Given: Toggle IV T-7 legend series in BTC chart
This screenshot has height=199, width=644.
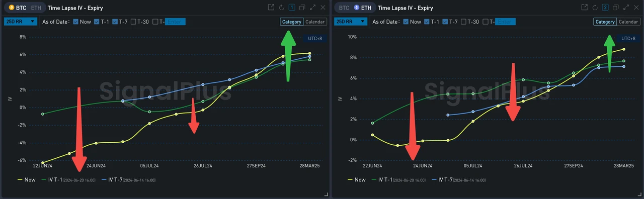Looking at the screenshot, I should click(x=129, y=179).
